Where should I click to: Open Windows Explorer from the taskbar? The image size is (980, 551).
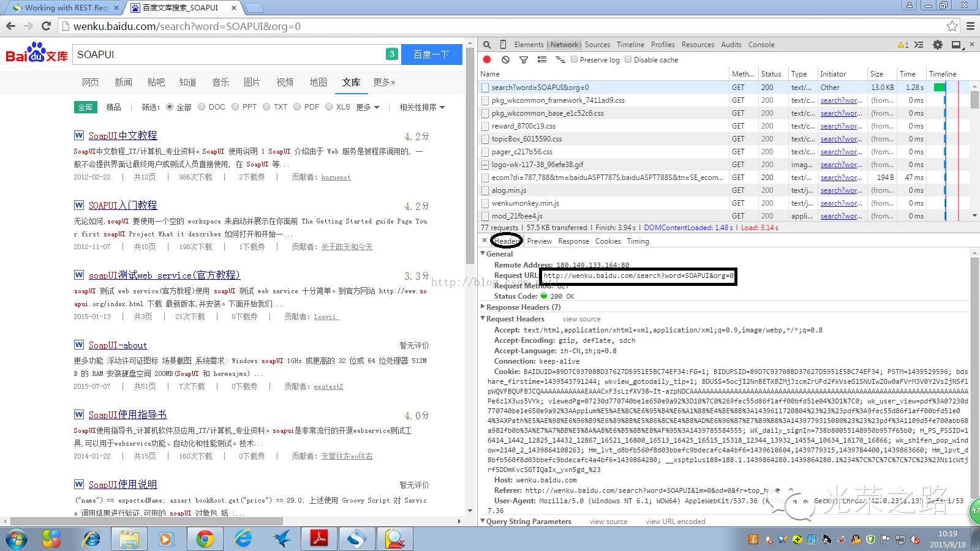point(129,539)
